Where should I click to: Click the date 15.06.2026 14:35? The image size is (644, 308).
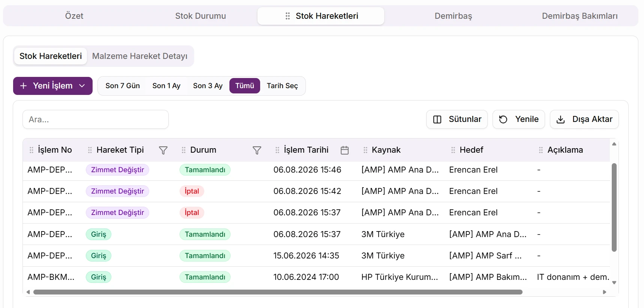pos(306,256)
